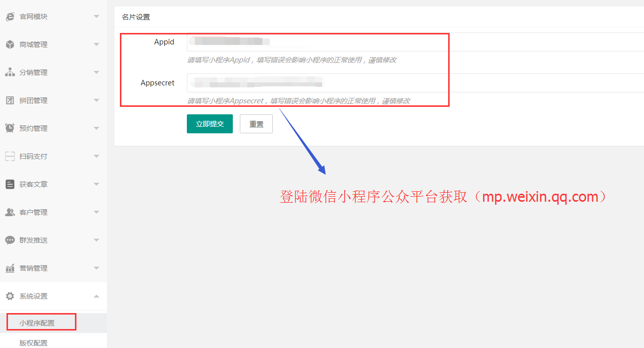Click the 分销管理 hierarchy icon
The image size is (644, 348).
coord(9,72)
